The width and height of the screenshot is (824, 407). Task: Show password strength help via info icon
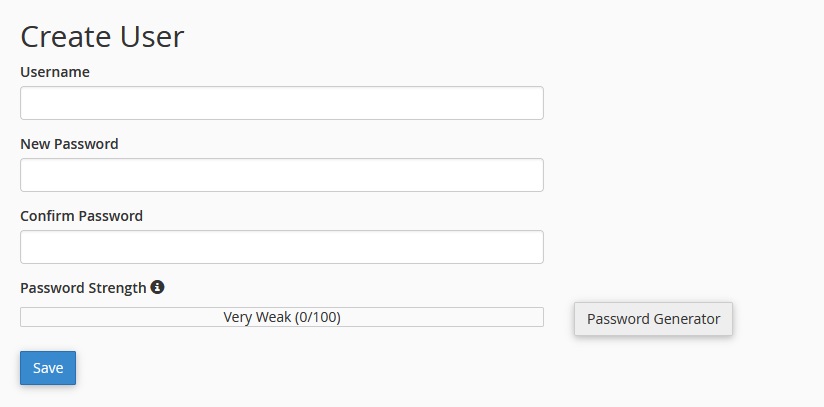157,287
